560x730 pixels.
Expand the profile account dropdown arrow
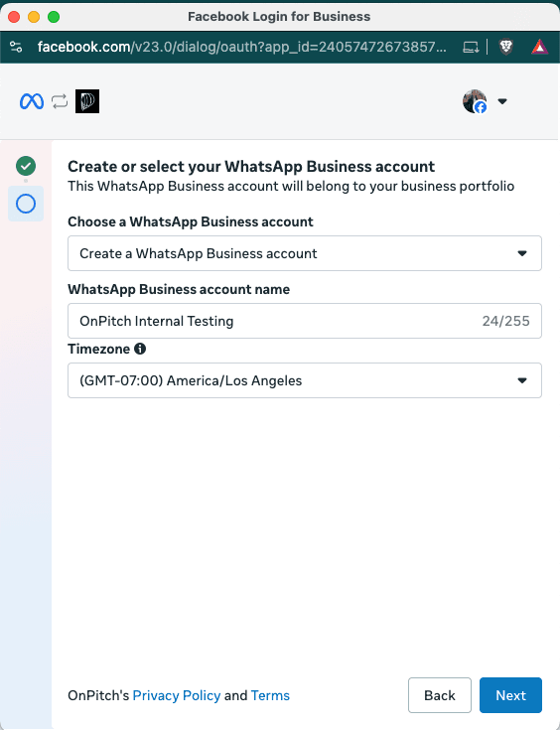click(502, 101)
